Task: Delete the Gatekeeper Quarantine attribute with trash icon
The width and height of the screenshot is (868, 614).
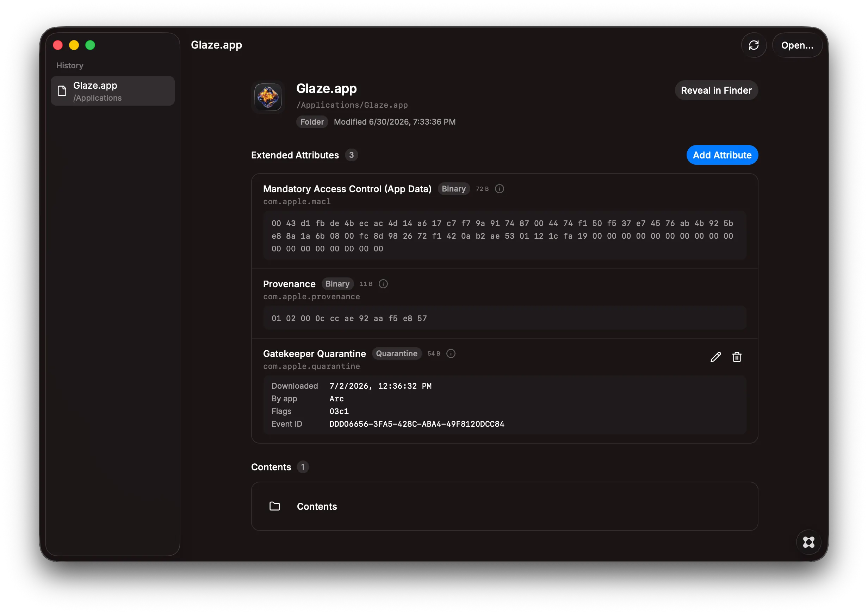Action: (736, 357)
